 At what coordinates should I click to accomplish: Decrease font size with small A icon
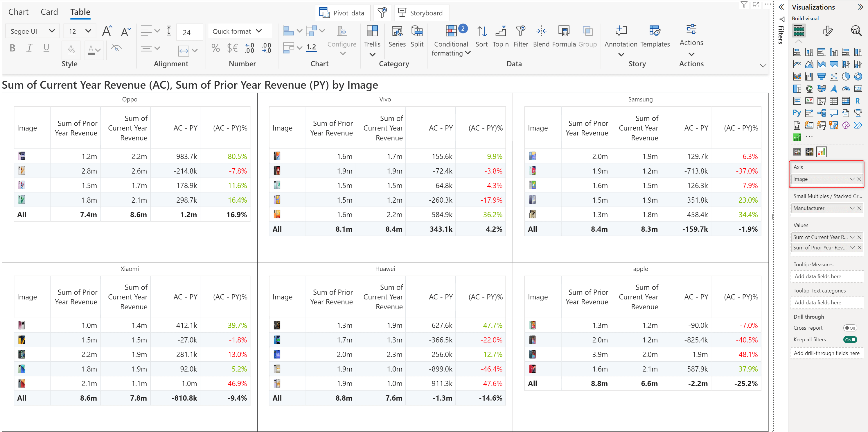(x=126, y=32)
